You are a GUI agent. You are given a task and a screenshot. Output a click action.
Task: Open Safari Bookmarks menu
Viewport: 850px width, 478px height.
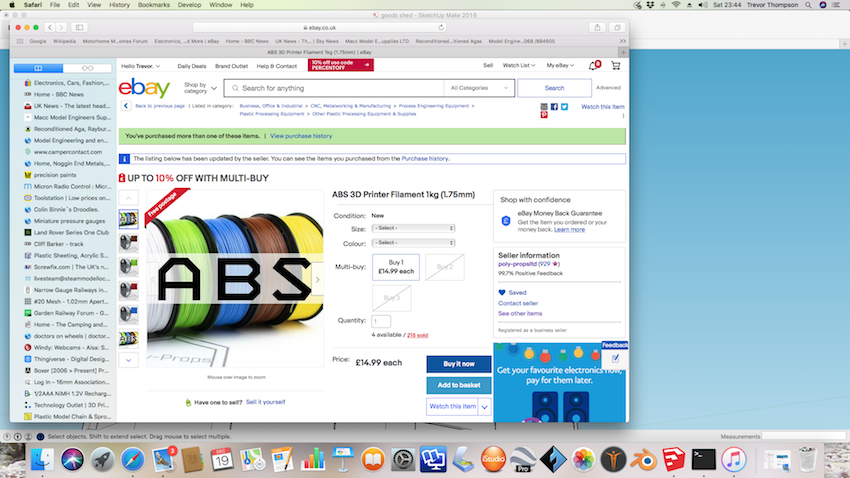[154, 5]
